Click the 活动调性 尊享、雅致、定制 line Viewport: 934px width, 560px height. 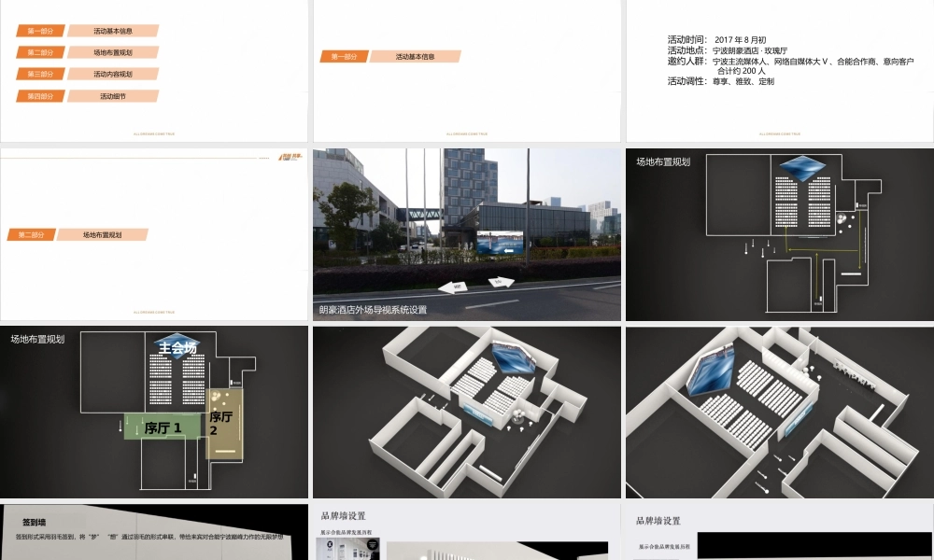pyautogui.click(x=721, y=81)
